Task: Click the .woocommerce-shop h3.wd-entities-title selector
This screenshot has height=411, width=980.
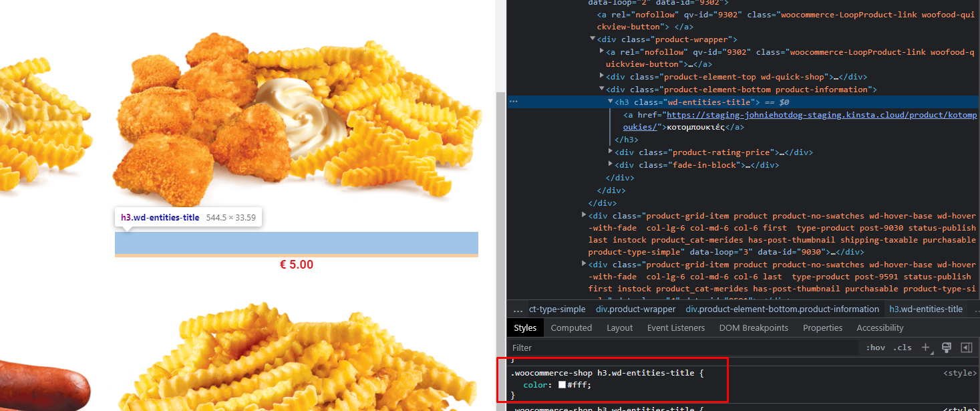Action: click(603, 373)
